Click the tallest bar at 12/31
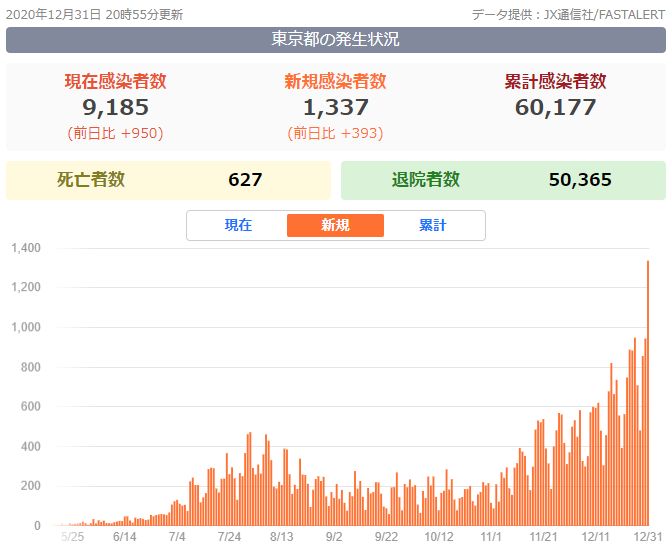 pyautogui.click(x=648, y=393)
